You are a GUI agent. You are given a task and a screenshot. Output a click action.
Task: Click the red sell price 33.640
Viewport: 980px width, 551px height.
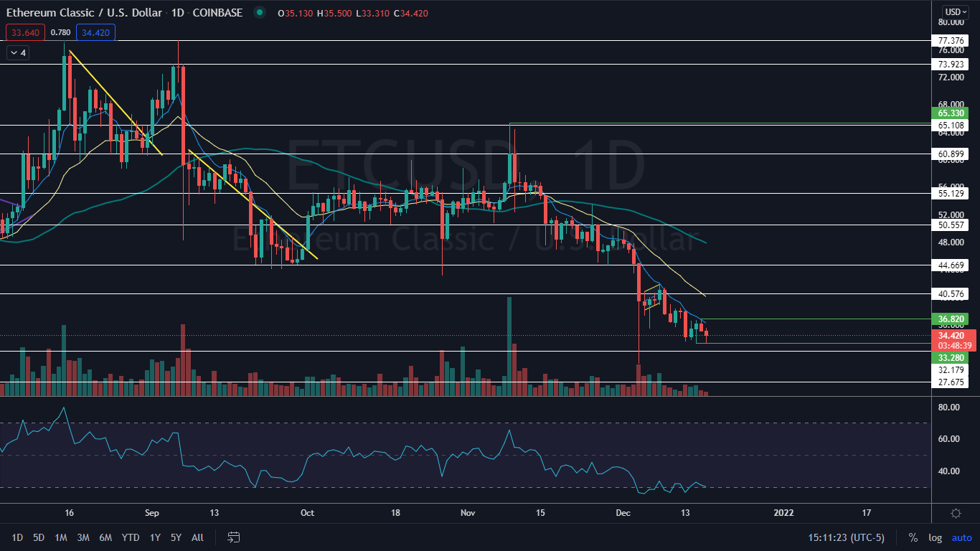[25, 32]
